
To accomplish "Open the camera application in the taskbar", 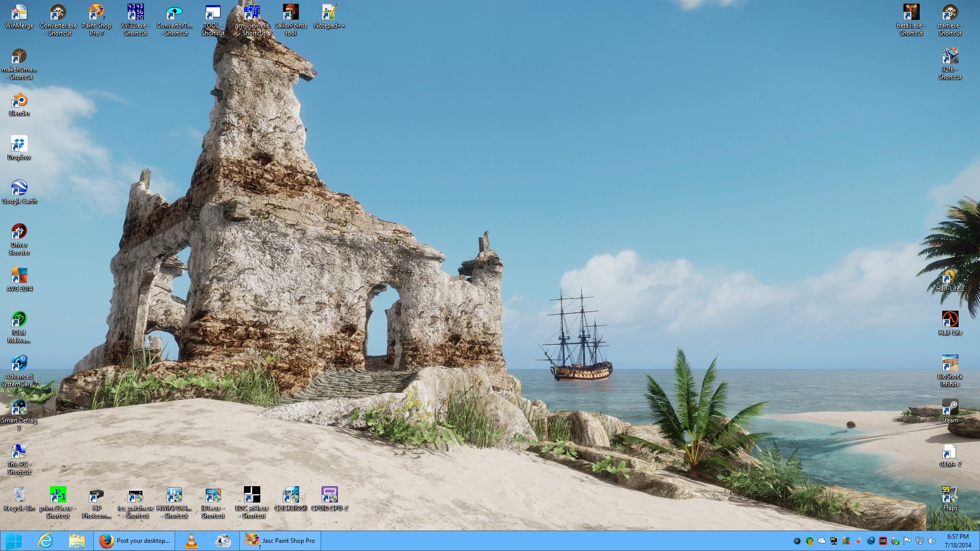I will (x=223, y=541).
